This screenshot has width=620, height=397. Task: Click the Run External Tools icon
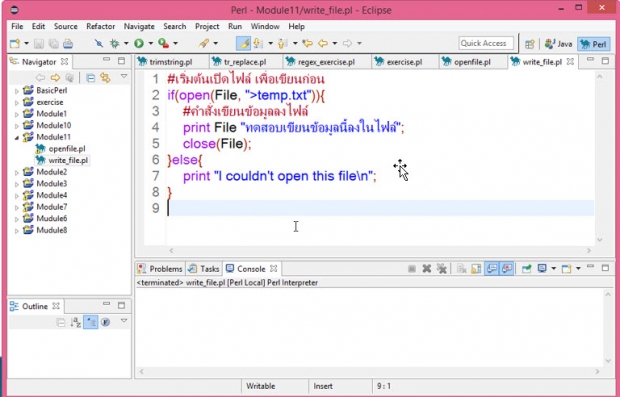163,43
